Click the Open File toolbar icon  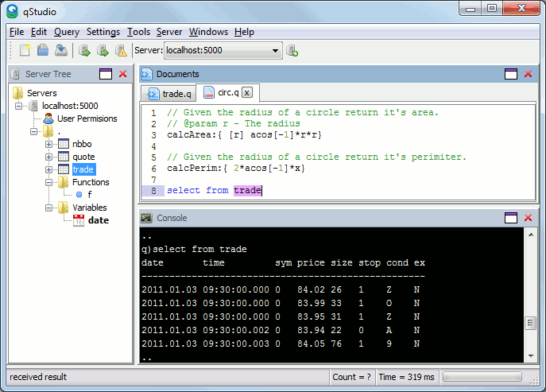43,51
